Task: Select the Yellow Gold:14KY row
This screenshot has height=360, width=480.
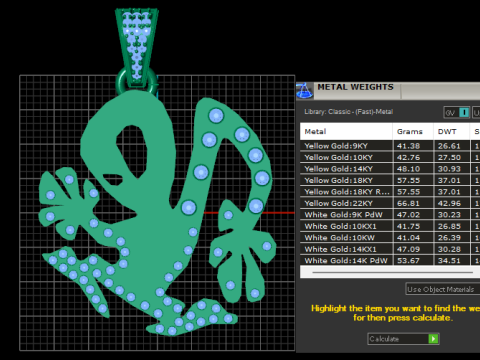Action: (x=390, y=169)
